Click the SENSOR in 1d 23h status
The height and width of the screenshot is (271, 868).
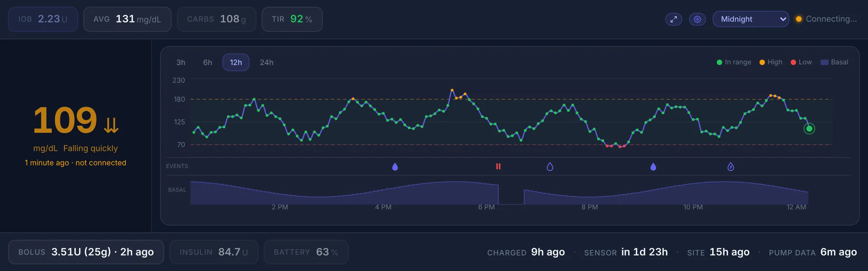coord(626,252)
